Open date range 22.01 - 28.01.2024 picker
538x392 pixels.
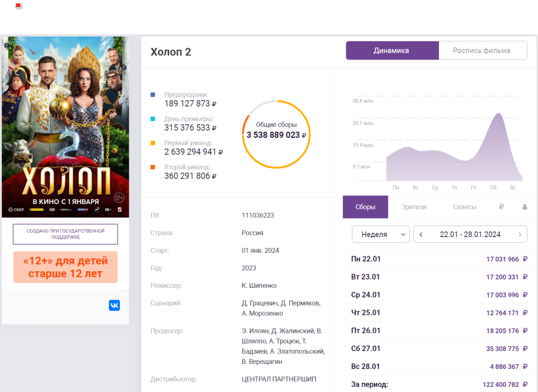pyautogui.click(x=470, y=234)
